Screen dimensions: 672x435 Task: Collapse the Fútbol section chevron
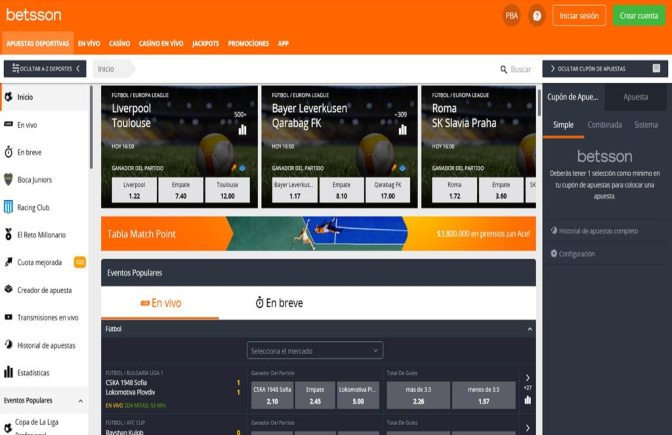[x=530, y=329]
